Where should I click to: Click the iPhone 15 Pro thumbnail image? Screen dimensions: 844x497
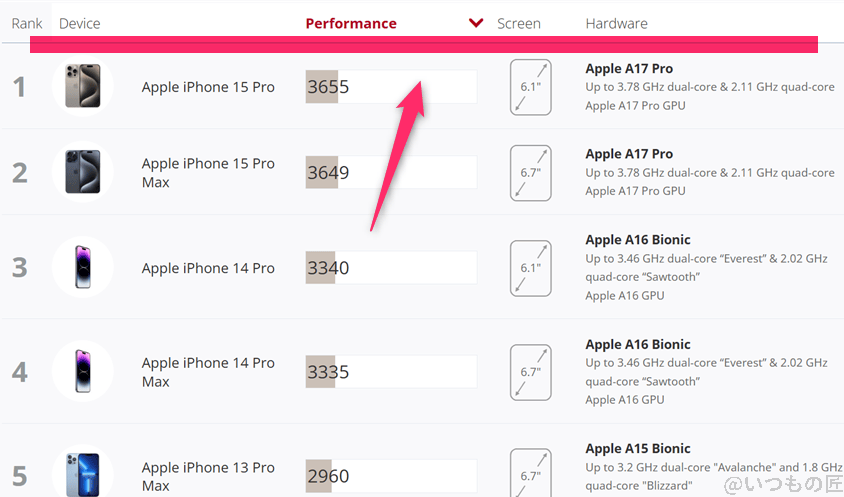(82, 87)
